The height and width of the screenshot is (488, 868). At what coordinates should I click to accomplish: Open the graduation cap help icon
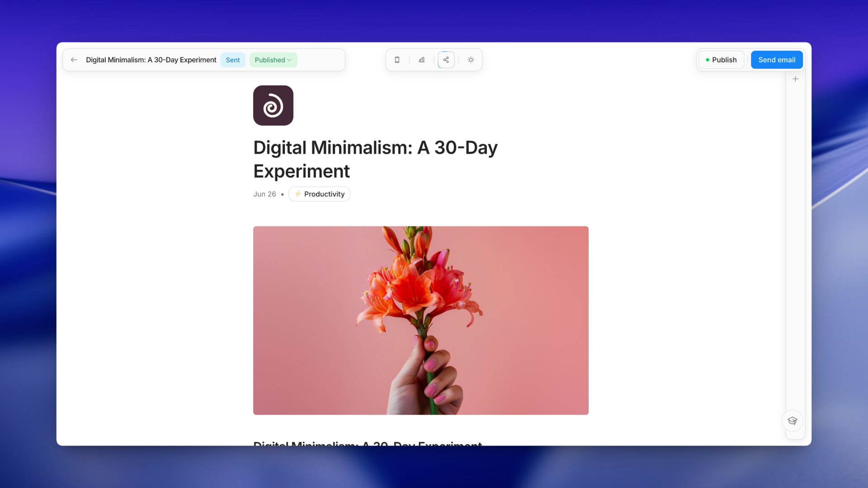tap(793, 421)
